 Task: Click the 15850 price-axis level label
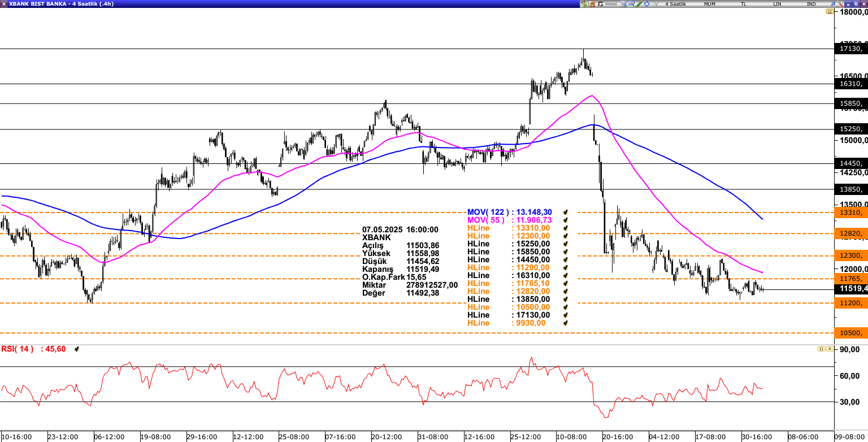pyautogui.click(x=850, y=103)
